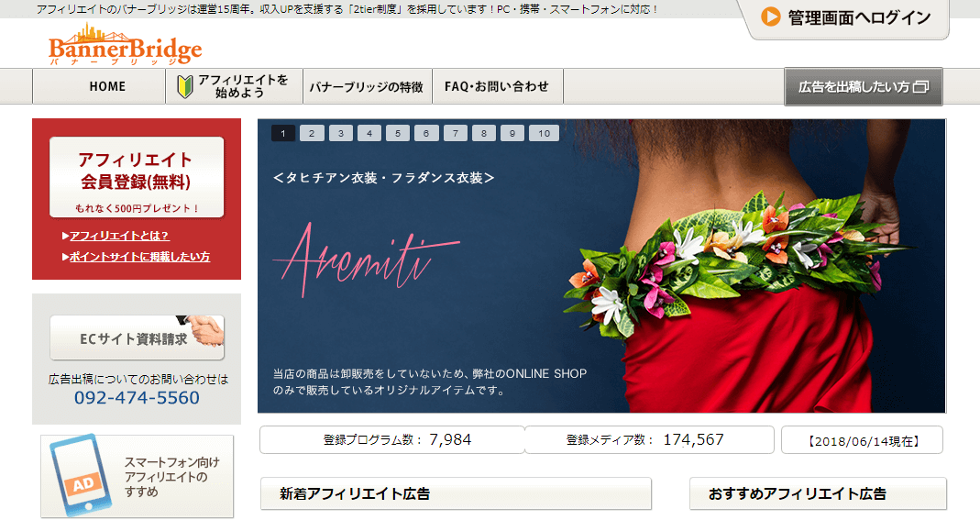Open スマートフォン向けアフィリエイトのすすめ banner
The image size is (980, 520).
click(137, 476)
